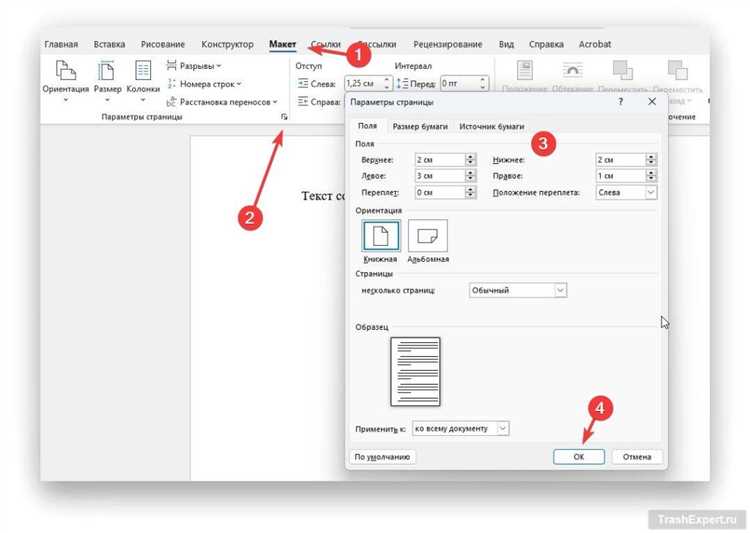Open Номера строк line numbers menu

click(204, 84)
